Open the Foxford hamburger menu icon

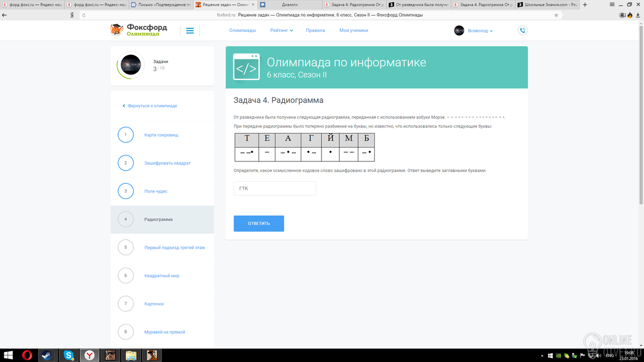tap(189, 31)
